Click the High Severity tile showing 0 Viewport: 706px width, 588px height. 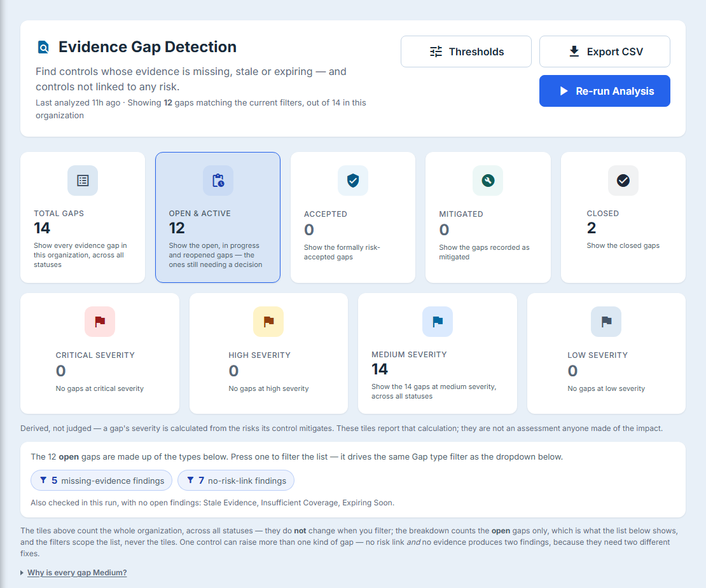268,353
